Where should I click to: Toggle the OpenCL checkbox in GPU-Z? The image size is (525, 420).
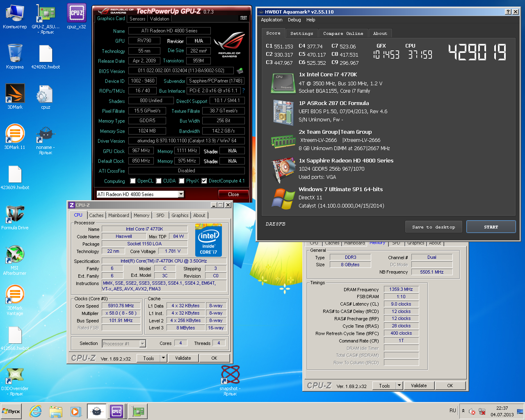[132, 181]
